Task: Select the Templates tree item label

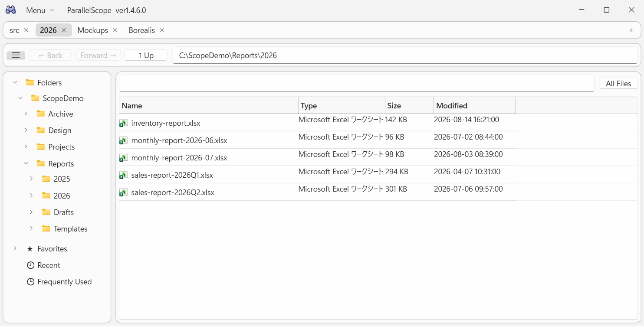Action: 71,229
